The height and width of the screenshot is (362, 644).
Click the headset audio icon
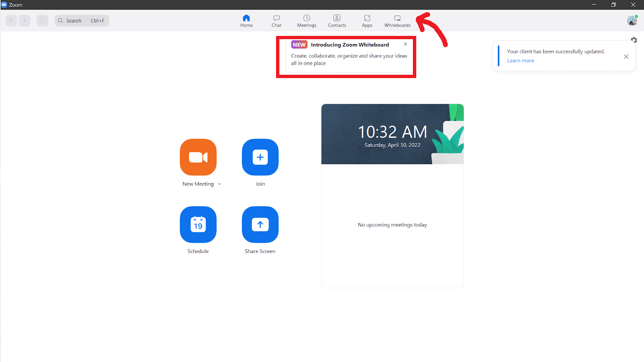tap(42, 21)
